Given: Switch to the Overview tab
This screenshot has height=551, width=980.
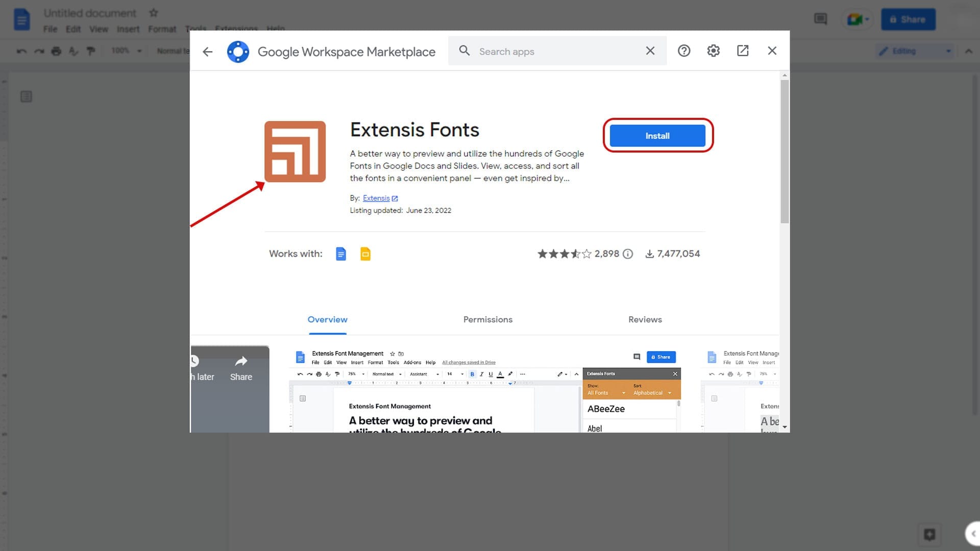Looking at the screenshot, I should (327, 319).
